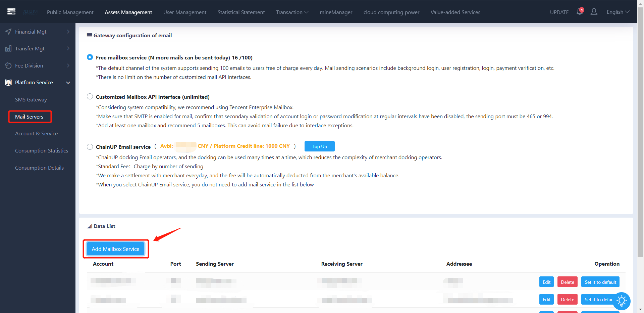Image resolution: width=644 pixels, height=313 pixels.
Task: Open SMS Gateway in sidebar
Action: tap(31, 100)
